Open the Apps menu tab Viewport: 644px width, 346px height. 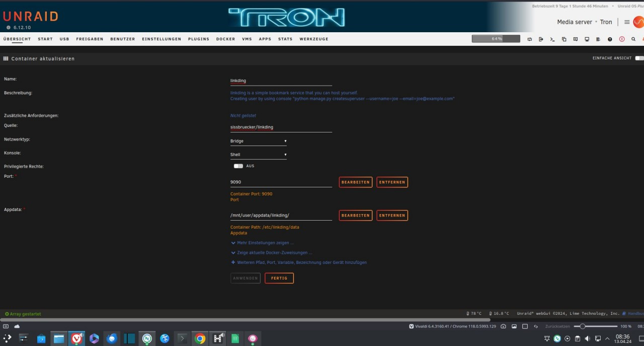pos(265,39)
